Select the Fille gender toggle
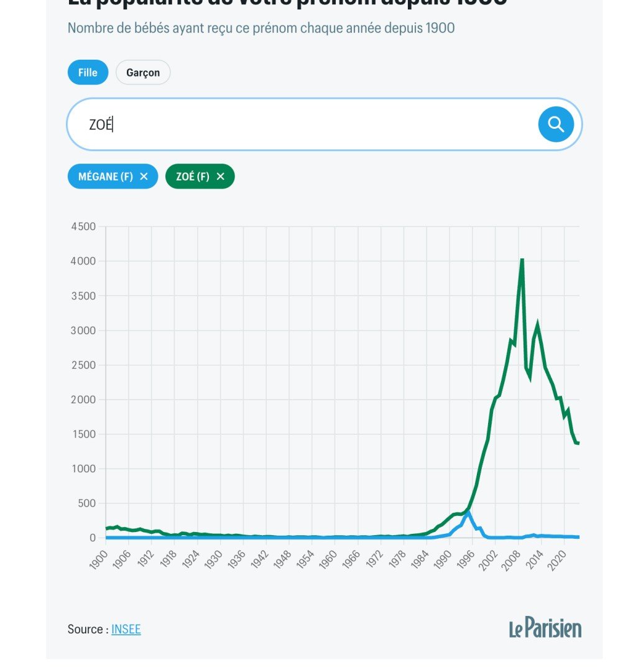 coord(88,72)
